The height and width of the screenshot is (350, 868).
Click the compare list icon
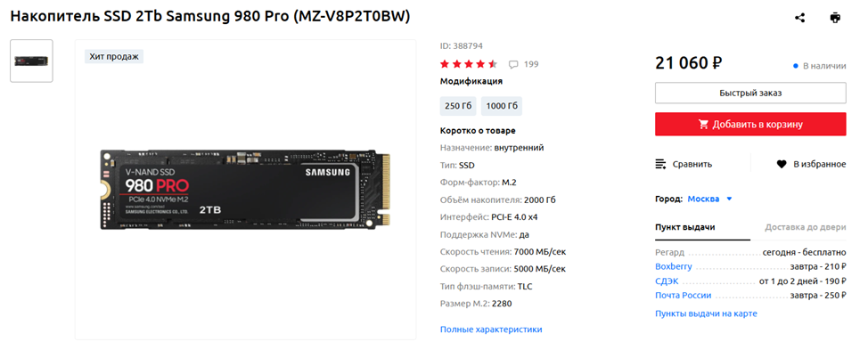click(x=660, y=164)
